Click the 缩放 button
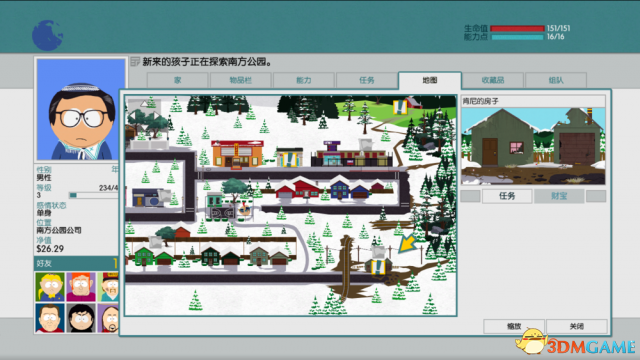The height and width of the screenshot is (360, 640). coord(514,326)
